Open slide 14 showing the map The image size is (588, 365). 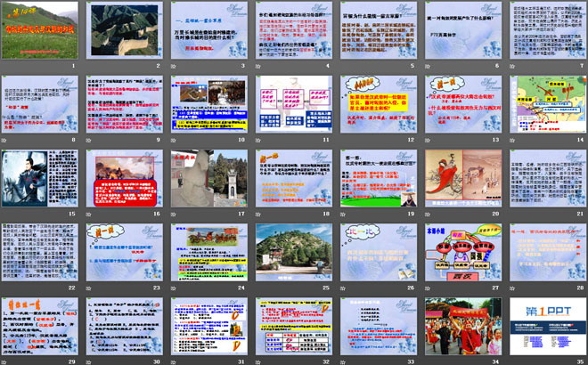coord(543,104)
